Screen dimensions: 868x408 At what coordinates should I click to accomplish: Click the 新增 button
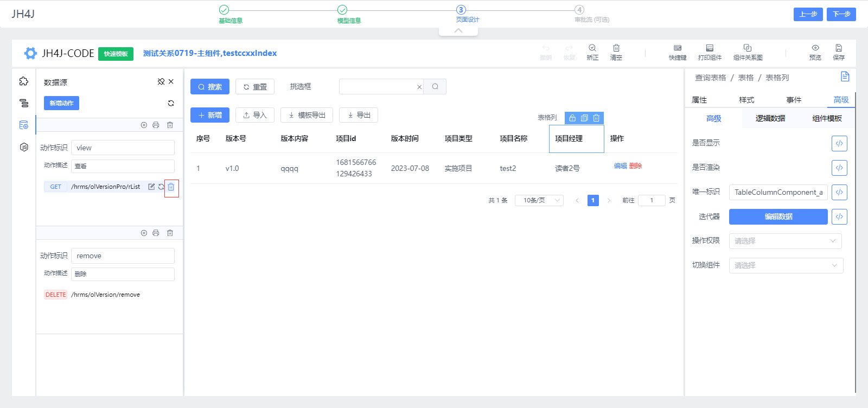[x=210, y=115]
